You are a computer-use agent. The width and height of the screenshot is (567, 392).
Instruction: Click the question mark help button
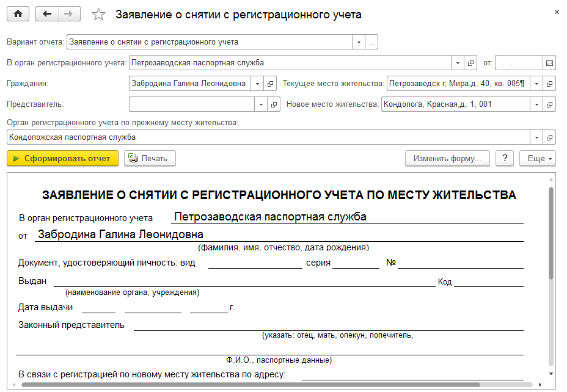[x=504, y=159]
